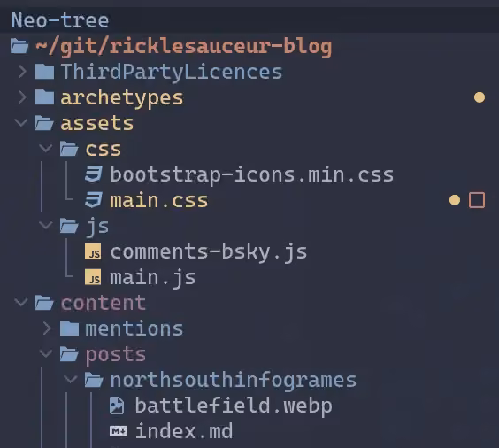Select the ~/git/ricklesauceur-blog root path
The width and height of the screenshot is (499, 448).
pyautogui.click(x=184, y=47)
